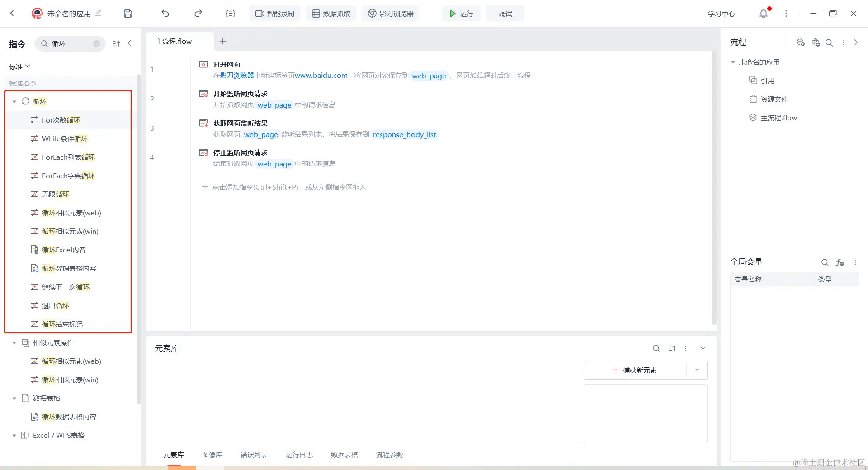Viewport: 868px width, 470px height.
Task: Search in the 流程 panel
Action: click(x=829, y=43)
